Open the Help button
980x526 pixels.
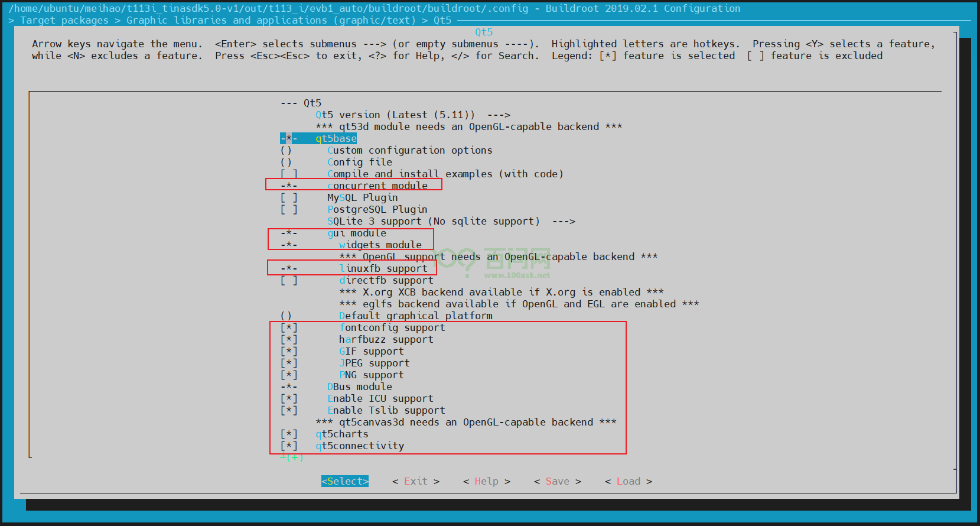pyautogui.click(x=486, y=481)
